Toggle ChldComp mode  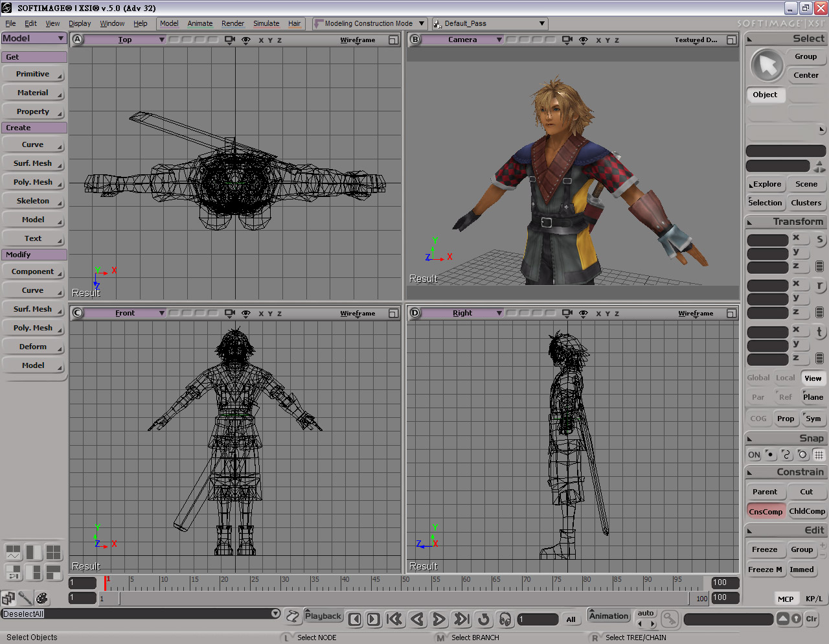pyautogui.click(x=807, y=511)
